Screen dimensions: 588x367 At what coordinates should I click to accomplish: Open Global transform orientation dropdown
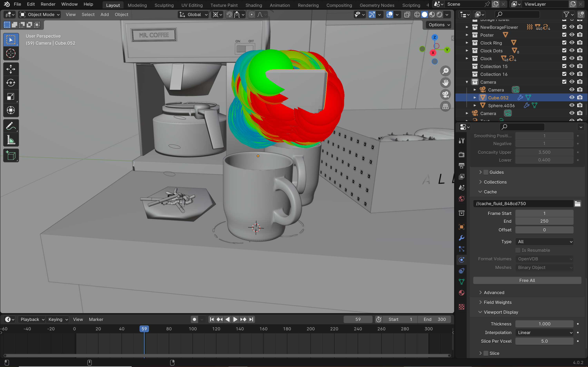(x=193, y=14)
